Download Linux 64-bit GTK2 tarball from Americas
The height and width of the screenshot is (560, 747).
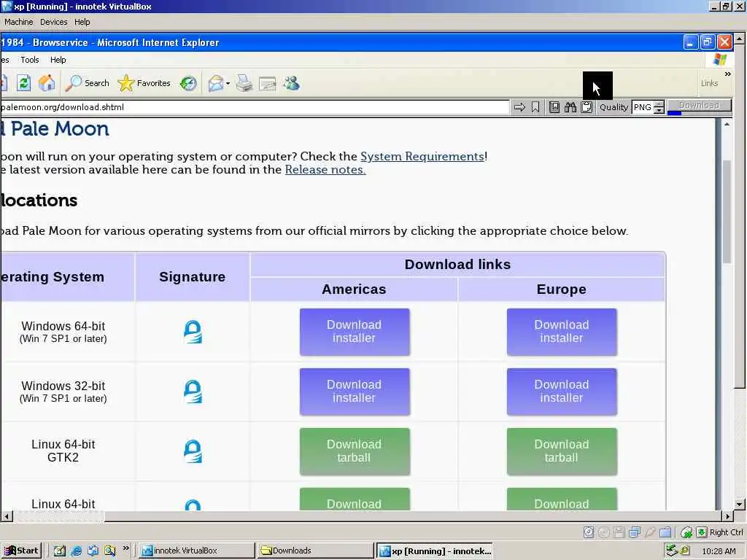pyautogui.click(x=355, y=451)
